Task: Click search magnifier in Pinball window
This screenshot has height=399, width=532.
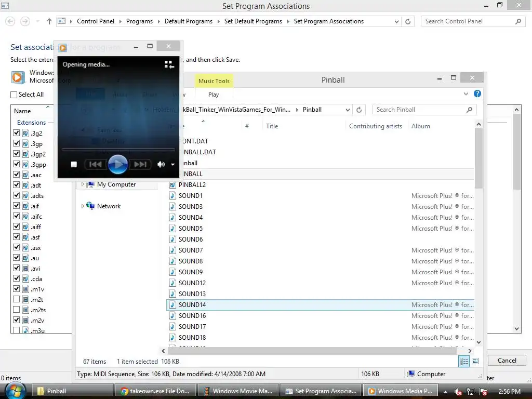Action: pos(470,110)
